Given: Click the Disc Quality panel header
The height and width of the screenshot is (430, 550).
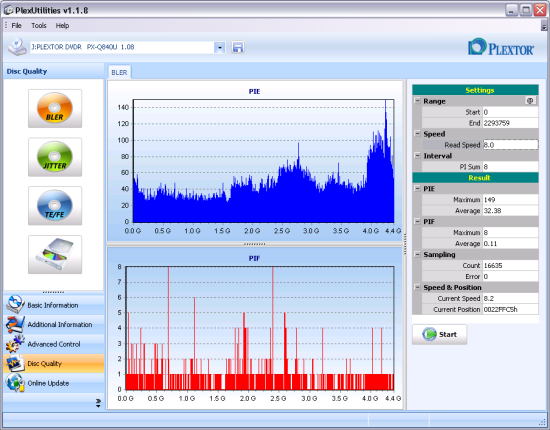Looking at the screenshot, I should (x=54, y=71).
